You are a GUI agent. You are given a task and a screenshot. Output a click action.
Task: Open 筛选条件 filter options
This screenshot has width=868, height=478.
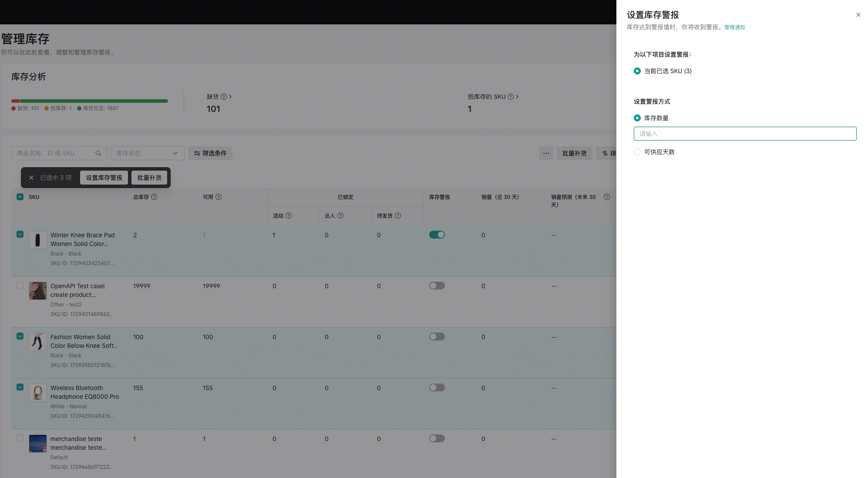[210, 153]
